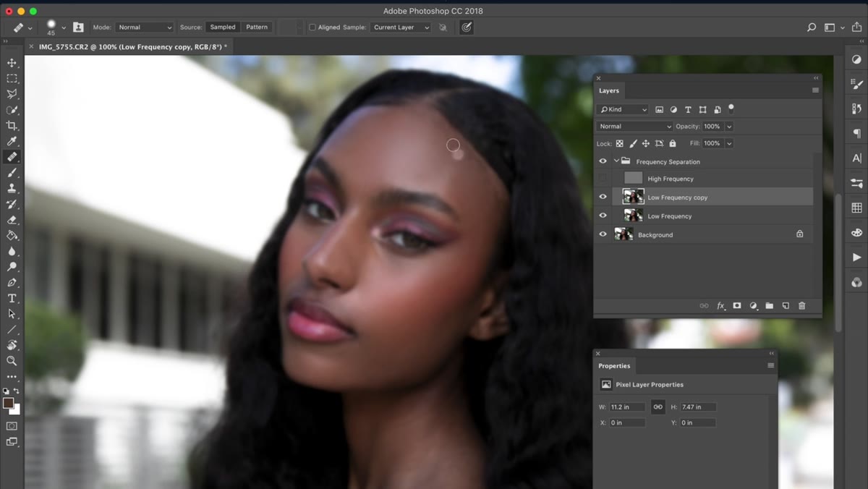Toggle pressure for size icon

[x=467, y=27]
